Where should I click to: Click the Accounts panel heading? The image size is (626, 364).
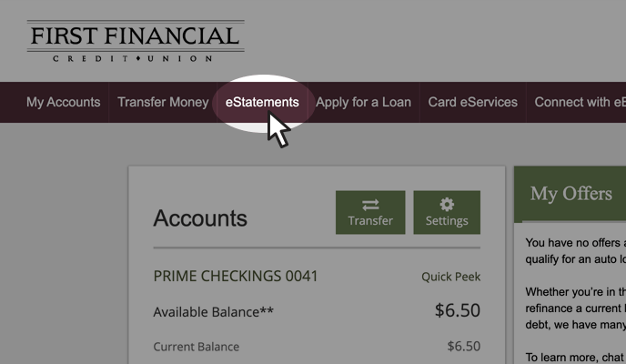click(200, 218)
